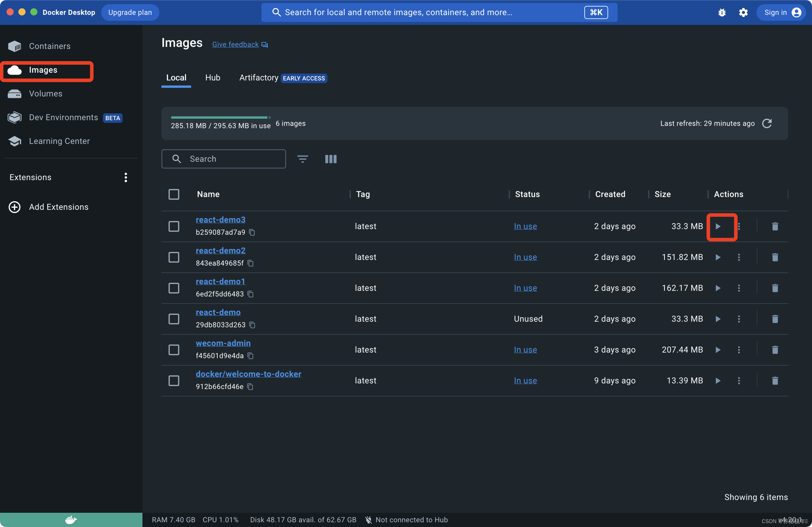This screenshot has height=527, width=812.
Task: Copy react-demo2 image ID
Action: 250,263
